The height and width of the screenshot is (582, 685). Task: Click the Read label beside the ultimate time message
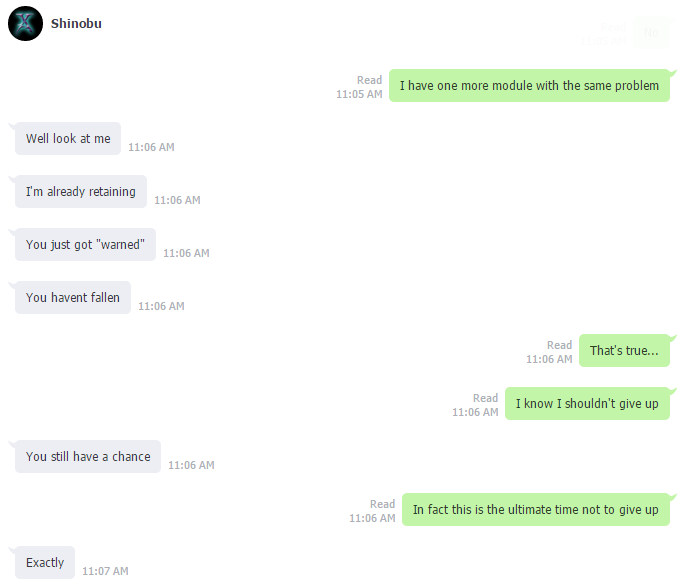382,504
